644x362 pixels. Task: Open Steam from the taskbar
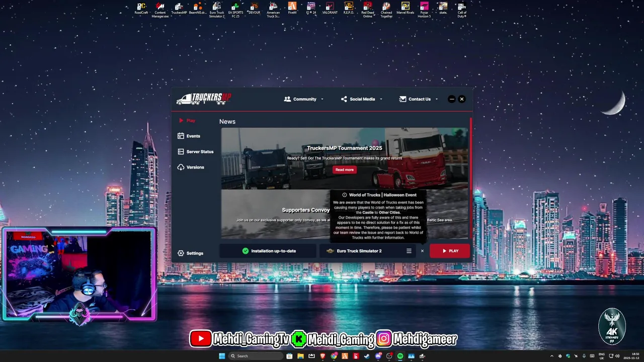pyautogui.click(x=367, y=356)
